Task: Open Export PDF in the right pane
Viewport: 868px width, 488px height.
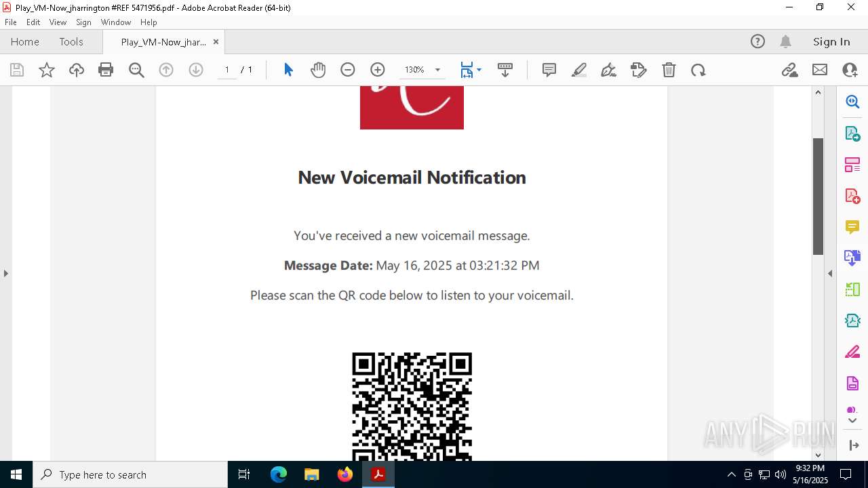Action: pos(852,133)
